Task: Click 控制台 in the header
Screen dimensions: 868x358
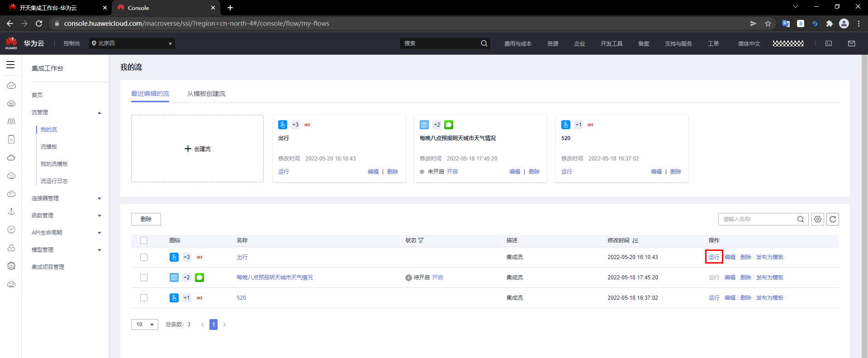Action: point(72,43)
